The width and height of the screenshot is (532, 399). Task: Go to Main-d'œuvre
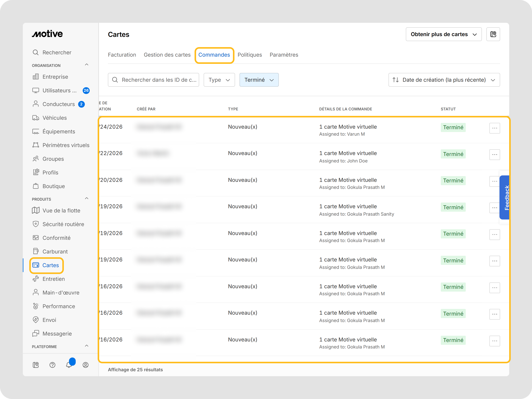(56, 293)
